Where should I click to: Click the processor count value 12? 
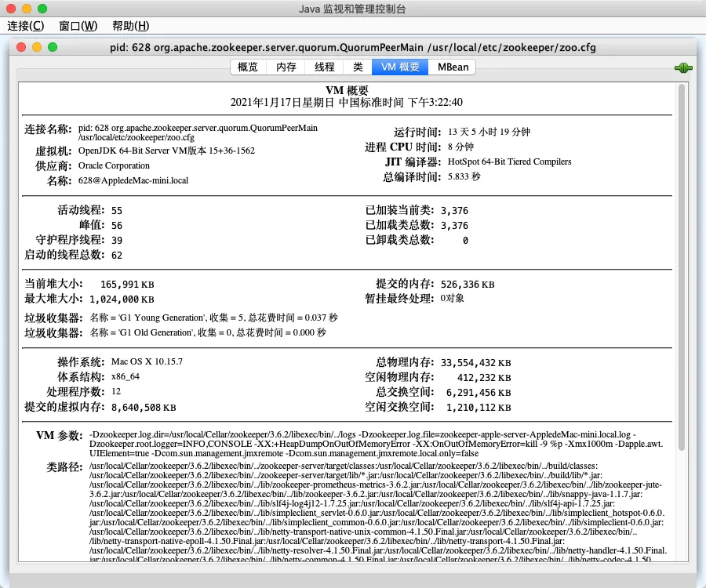click(116, 391)
